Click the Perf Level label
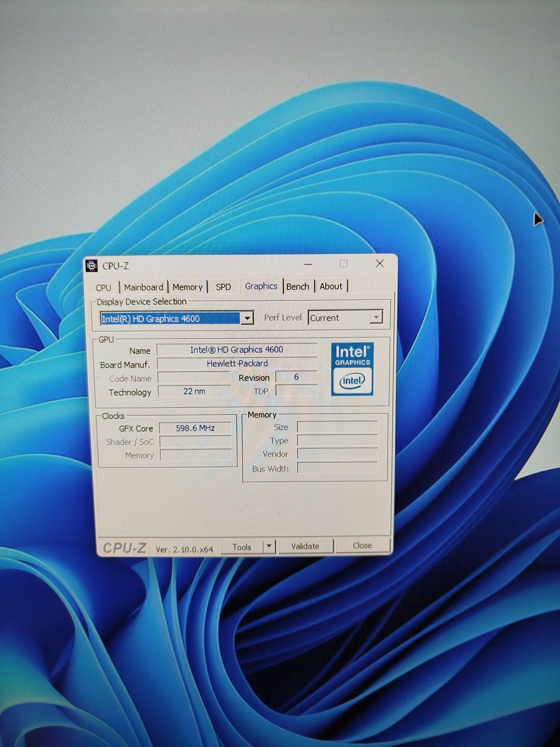The image size is (560, 747). [x=283, y=317]
